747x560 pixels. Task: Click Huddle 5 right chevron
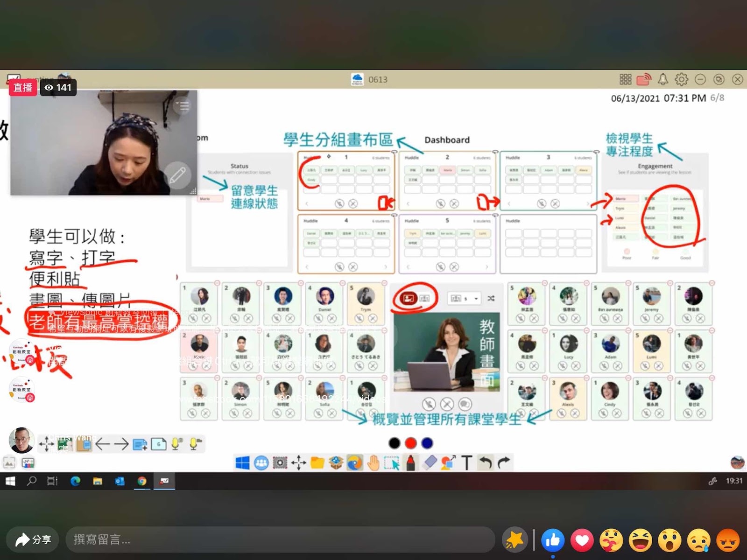[x=486, y=267]
